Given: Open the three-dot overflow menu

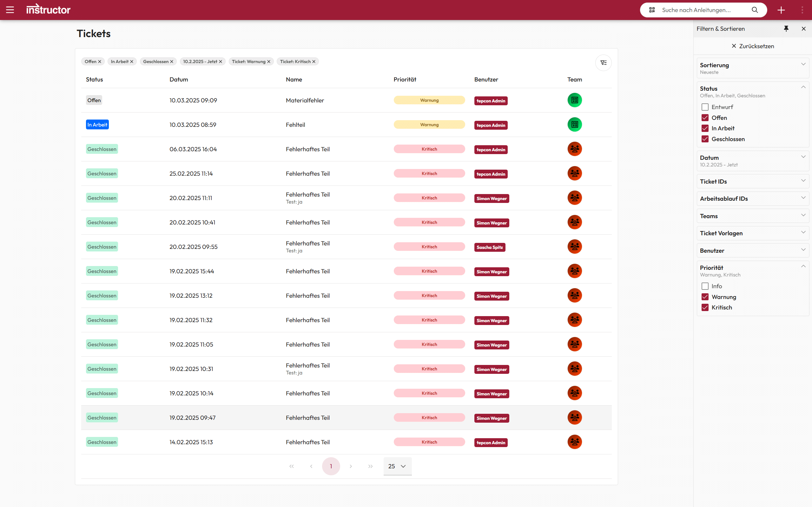Looking at the screenshot, I should pyautogui.click(x=802, y=10).
